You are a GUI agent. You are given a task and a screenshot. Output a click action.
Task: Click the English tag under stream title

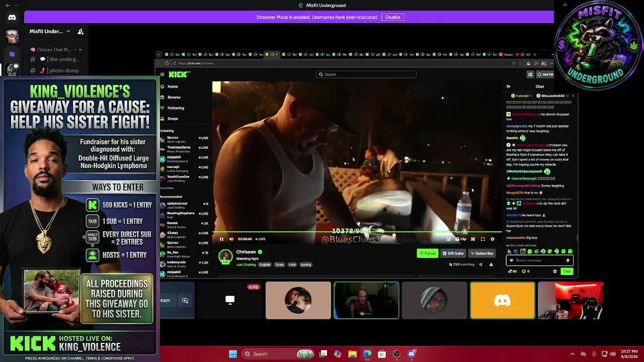[x=265, y=265]
